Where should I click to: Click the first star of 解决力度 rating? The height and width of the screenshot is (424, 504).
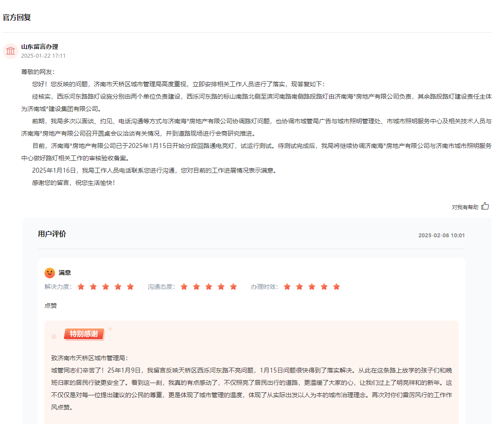coord(81,286)
